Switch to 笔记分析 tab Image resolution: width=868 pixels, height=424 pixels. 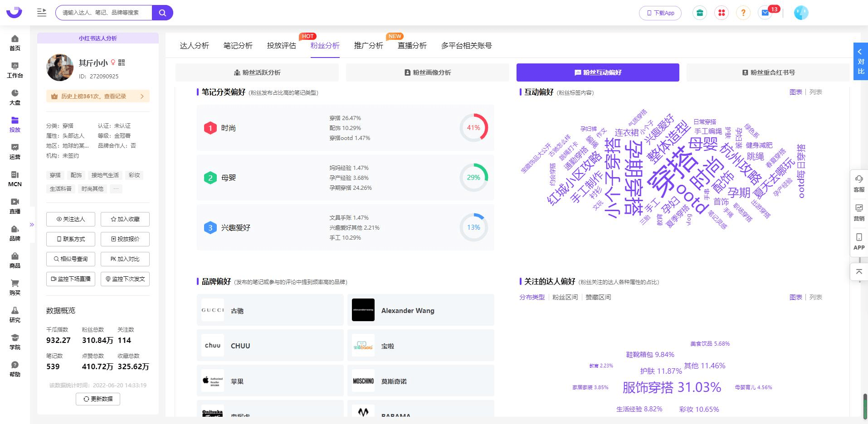(x=238, y=46)
